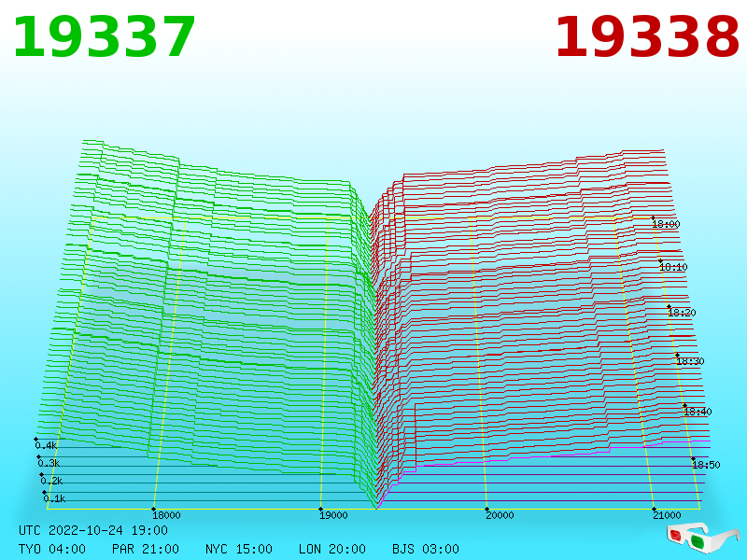Select the 19000 price axis label
This screenshot has width=747, height=560.
coord(333,515)
